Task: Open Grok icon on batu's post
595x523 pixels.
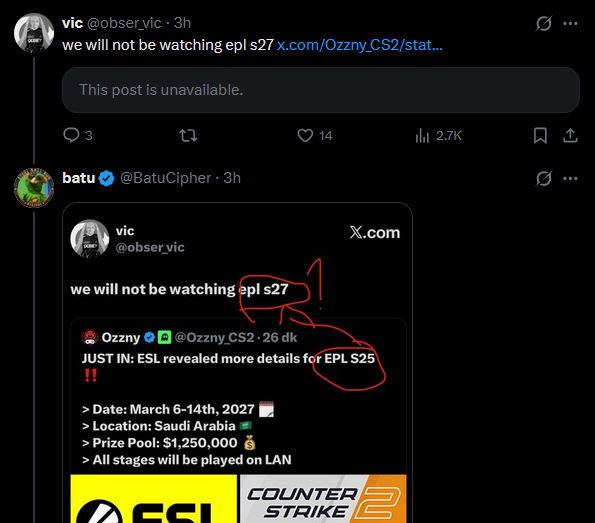Action: click(x=543, y=178)
